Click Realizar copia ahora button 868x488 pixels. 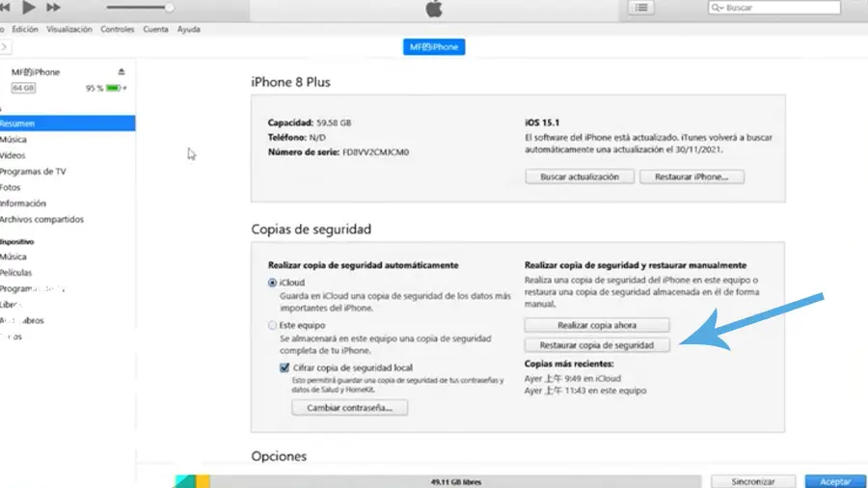coord(597,325)
